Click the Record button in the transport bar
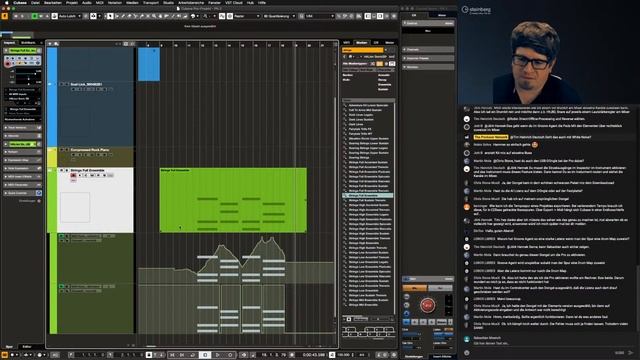The image size is (640, 360). pos(230,355)
